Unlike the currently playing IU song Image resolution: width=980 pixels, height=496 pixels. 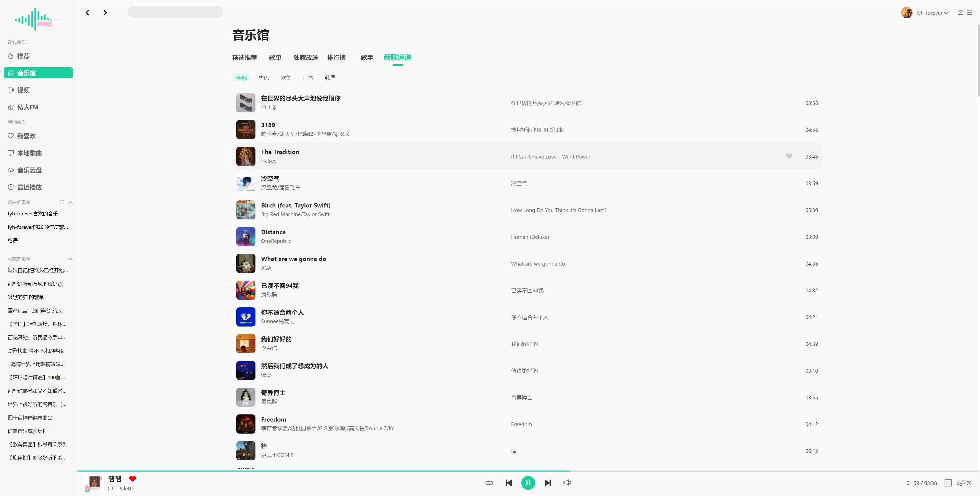tap(132, 478)
